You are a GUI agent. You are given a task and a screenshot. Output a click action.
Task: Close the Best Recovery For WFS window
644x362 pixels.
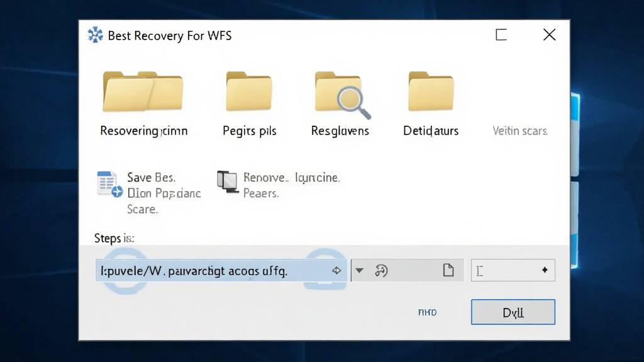(x=549, y=35)
